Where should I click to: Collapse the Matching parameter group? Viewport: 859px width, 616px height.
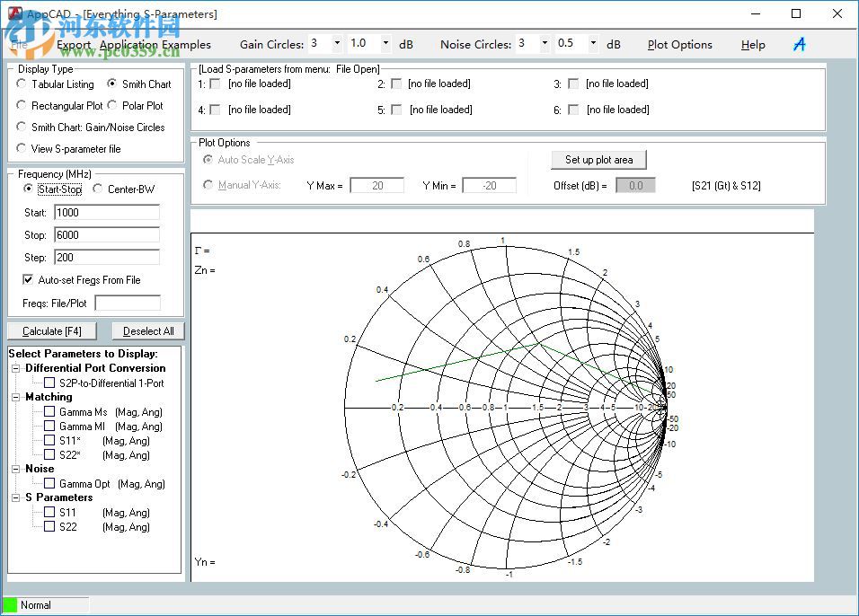click(x=17, y=397)
